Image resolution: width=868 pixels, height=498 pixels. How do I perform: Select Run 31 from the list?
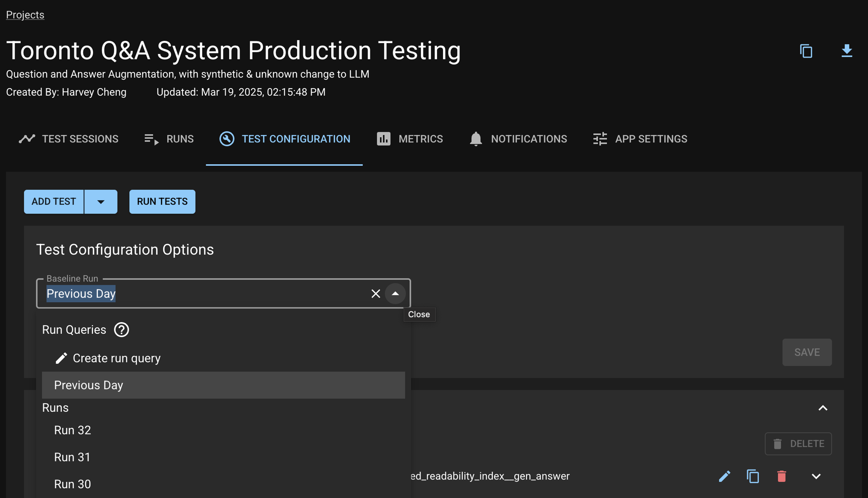72,457
